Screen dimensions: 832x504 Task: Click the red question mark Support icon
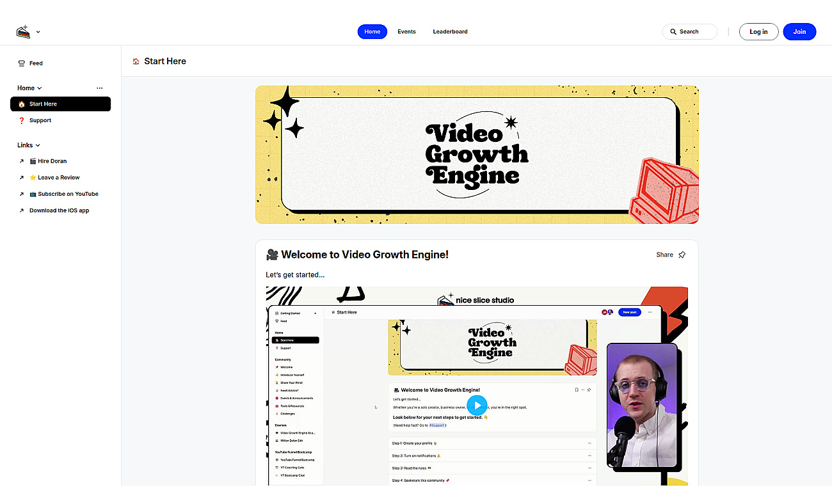pyautogui.click(x=22, y=120)
